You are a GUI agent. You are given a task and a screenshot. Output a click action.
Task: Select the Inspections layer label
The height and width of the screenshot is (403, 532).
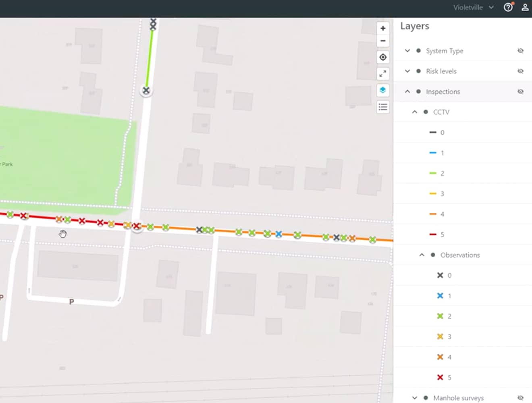pyautogui.click(x=443, y=91)
